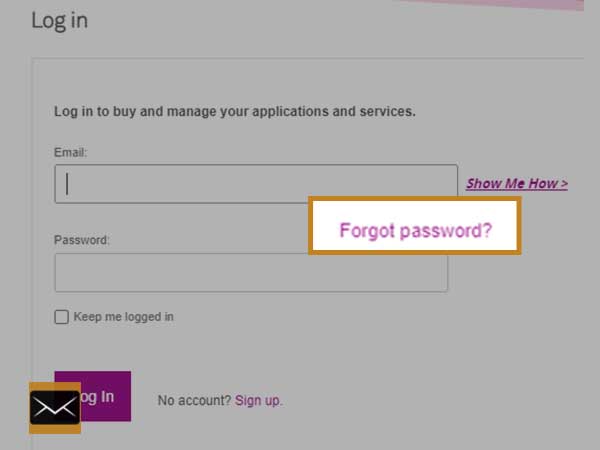Click the 'Password:' field label

[x=82, y=240]
